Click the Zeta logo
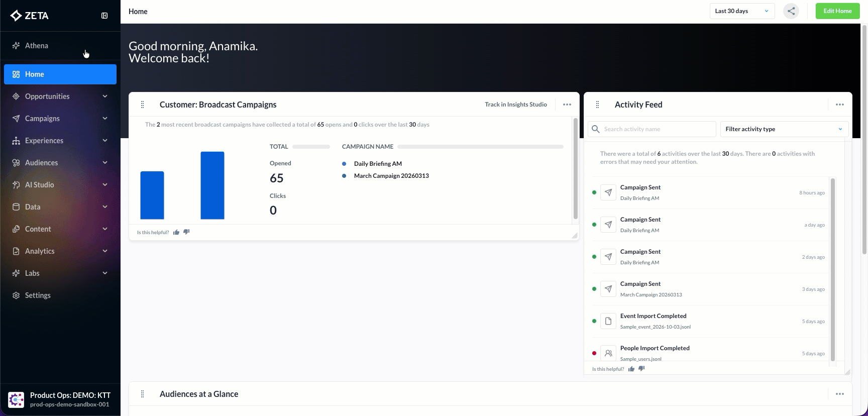 pyautogui.click(x=30, y=16)
